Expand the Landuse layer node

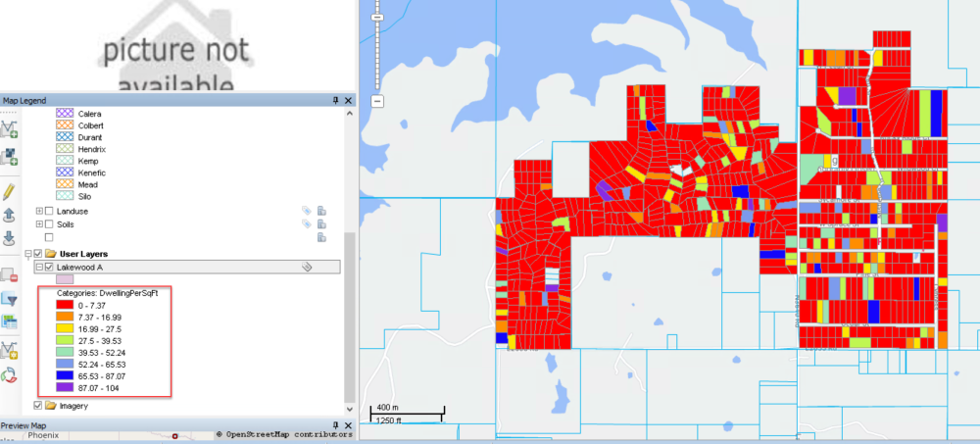[x=39, y=212]
